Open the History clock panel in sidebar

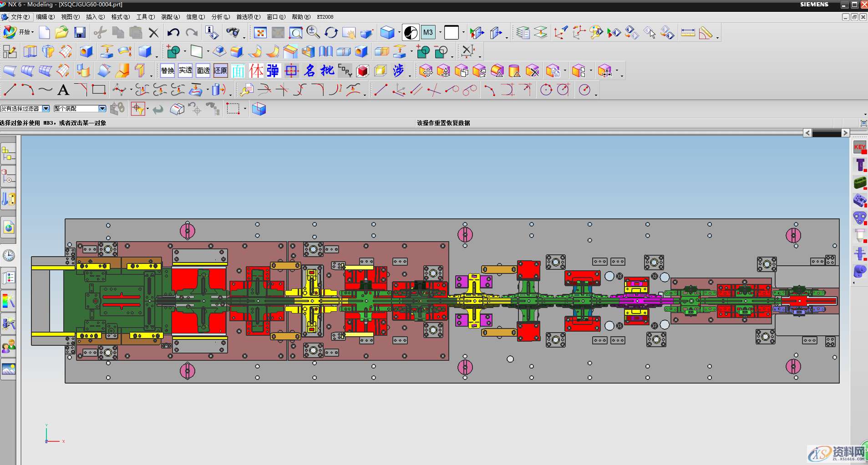[x=9, y=255]
